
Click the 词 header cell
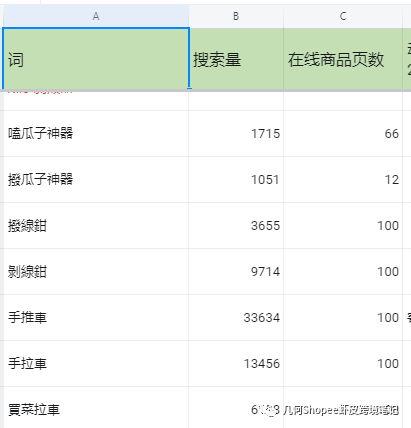pyautogui.click(x=96, y=59)
